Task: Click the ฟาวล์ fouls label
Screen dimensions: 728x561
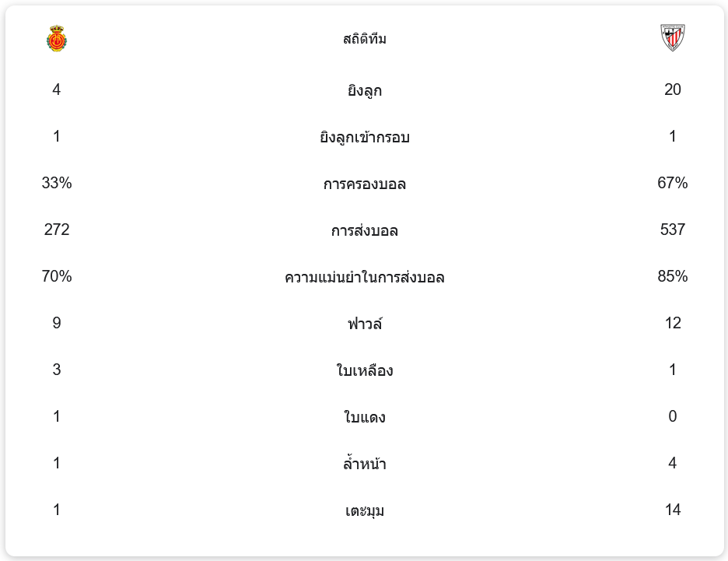Action: (364, 324)
